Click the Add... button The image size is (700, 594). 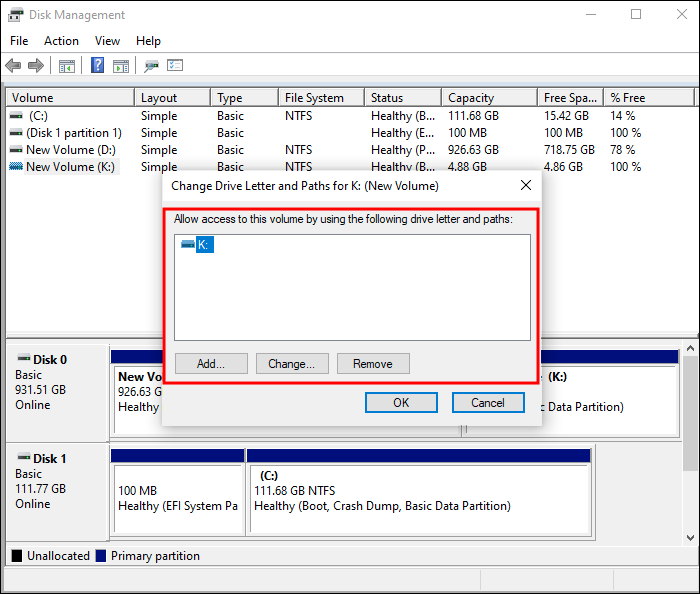211,364
